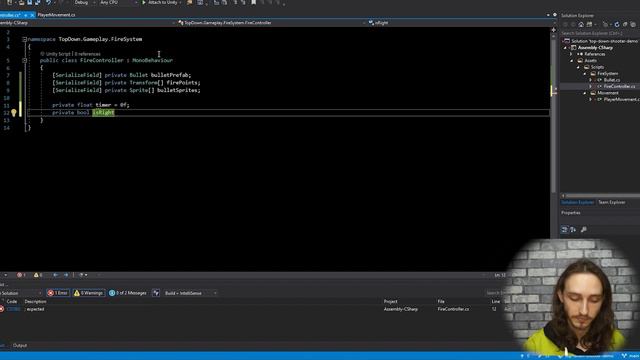This screenshot has width=640, height=360.
Task: Click the Solution Explorer horizontal scrollbar
Action: [x=600, y=196]
